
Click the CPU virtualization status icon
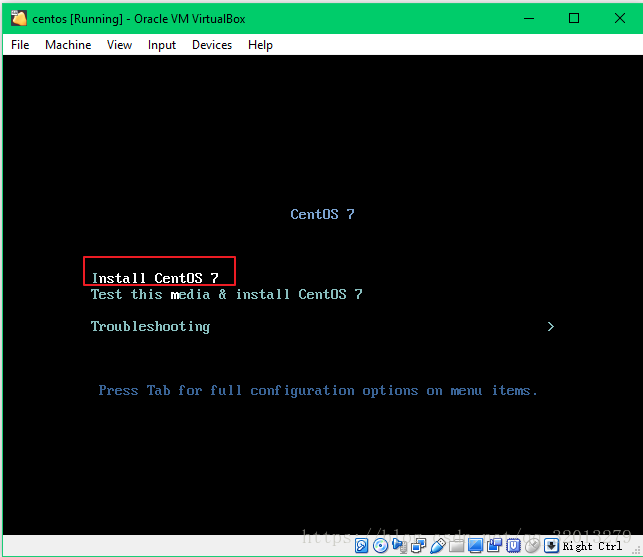click(513, 546)
